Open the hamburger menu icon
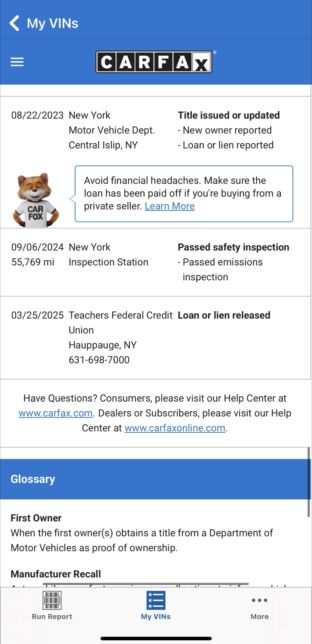The width and height of the screenshot is (312, 644). pos(17,62)
